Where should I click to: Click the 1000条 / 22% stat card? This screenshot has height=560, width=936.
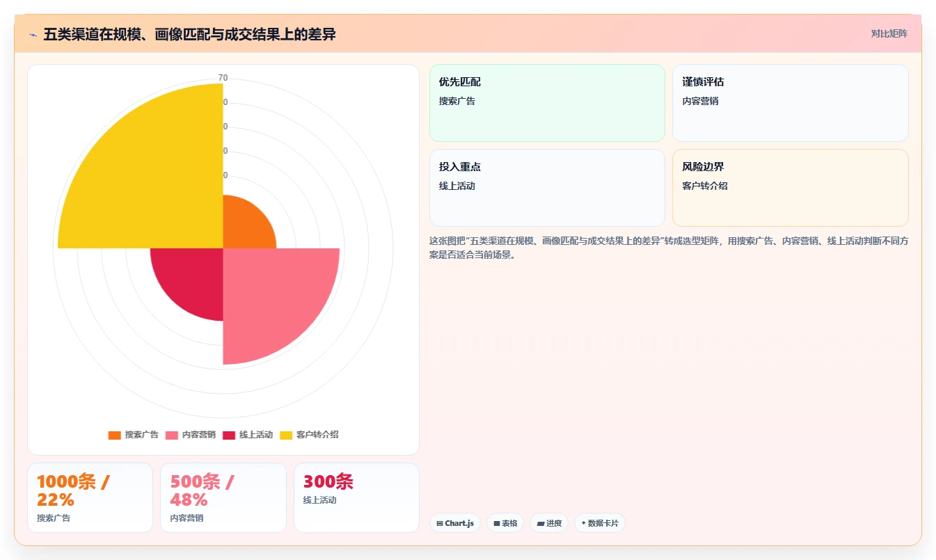click(x=90, y=497)
